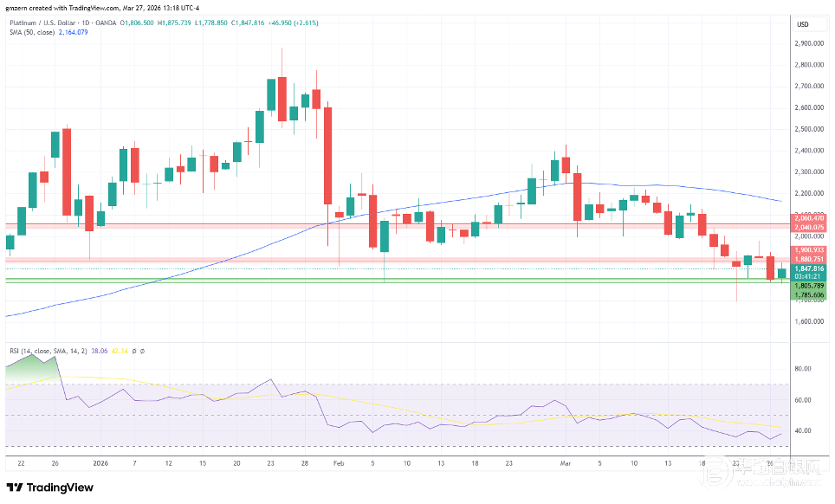Viewport: 835px width, 504px height.
Task: Open the USD currency selector on price axis
Action: pos(802,23)
